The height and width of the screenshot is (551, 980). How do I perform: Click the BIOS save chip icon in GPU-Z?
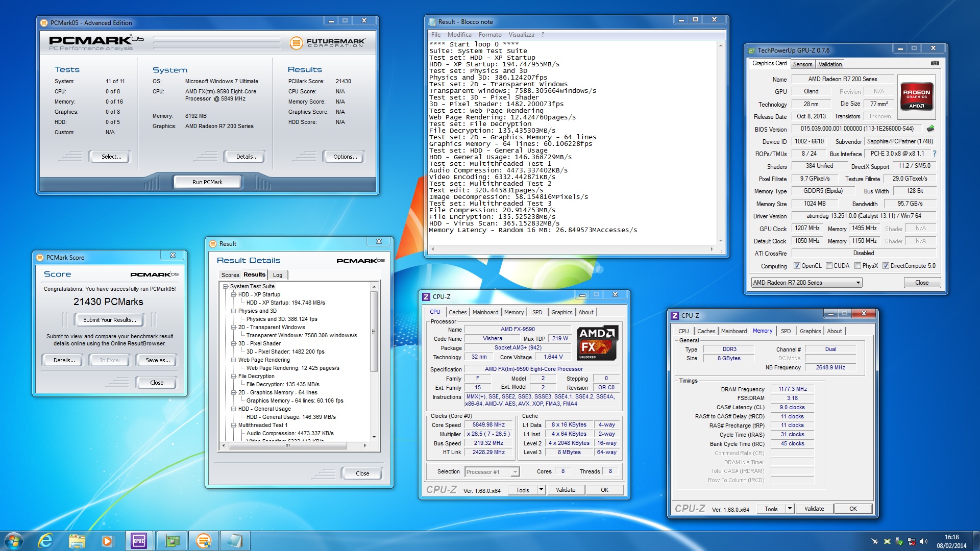click(x=930, y=129)
